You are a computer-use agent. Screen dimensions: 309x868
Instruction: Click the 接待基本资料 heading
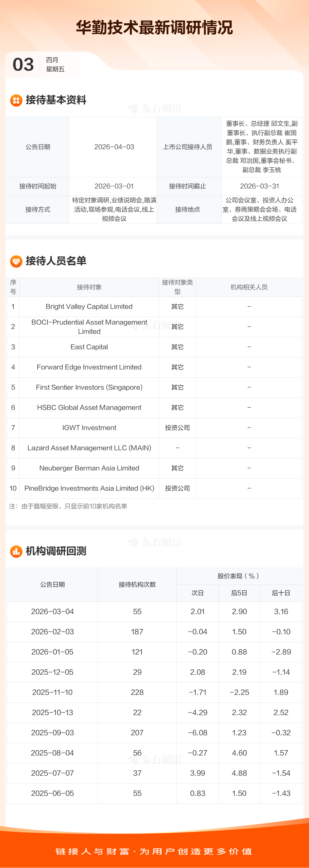tap(56, 100)
